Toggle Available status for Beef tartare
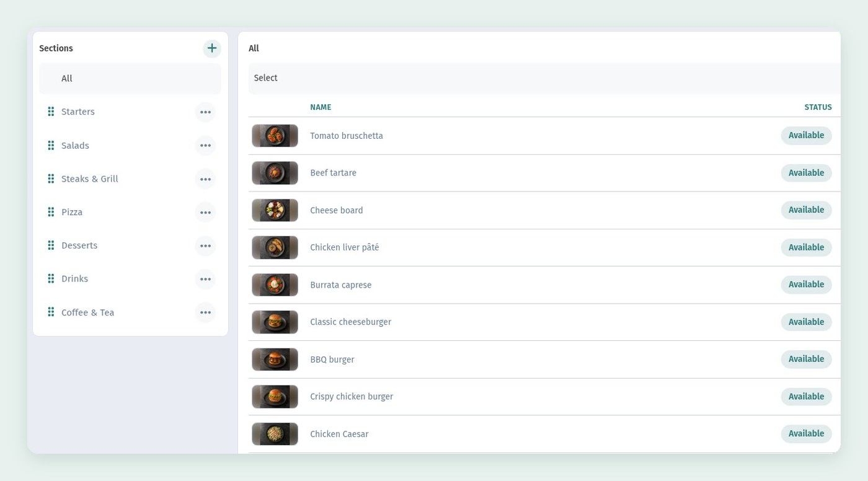 (806, 173)
